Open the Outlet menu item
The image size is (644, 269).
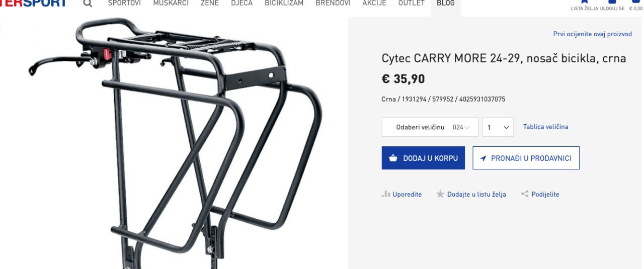tap(412, 3)
